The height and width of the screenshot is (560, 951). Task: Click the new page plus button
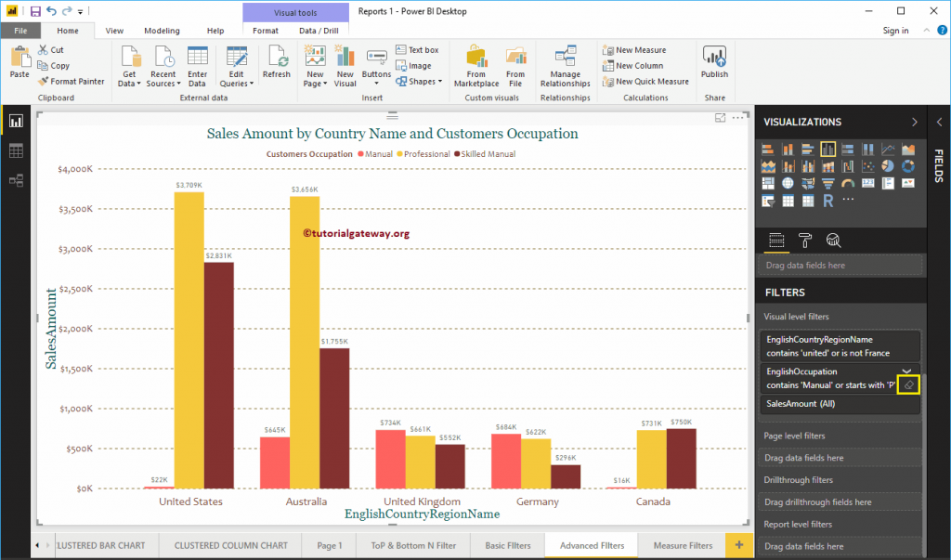[740, 545]
